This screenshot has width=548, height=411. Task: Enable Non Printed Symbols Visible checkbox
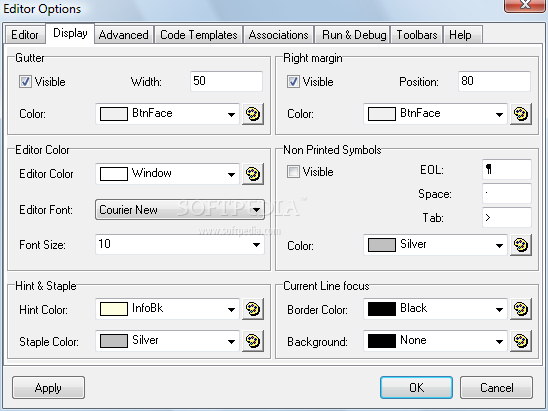click(293, 172)
